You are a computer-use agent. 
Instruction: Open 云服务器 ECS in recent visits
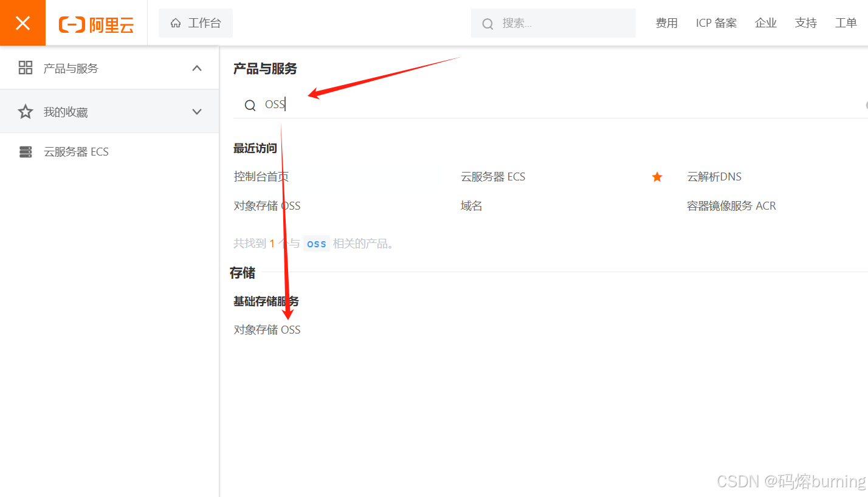click(x=493, y=177)
